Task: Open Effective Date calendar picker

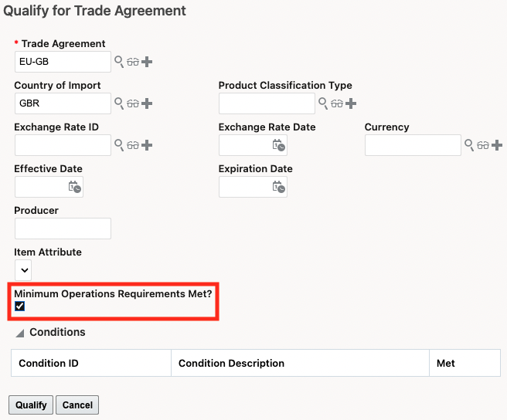Action: click(x=75, y=187)
